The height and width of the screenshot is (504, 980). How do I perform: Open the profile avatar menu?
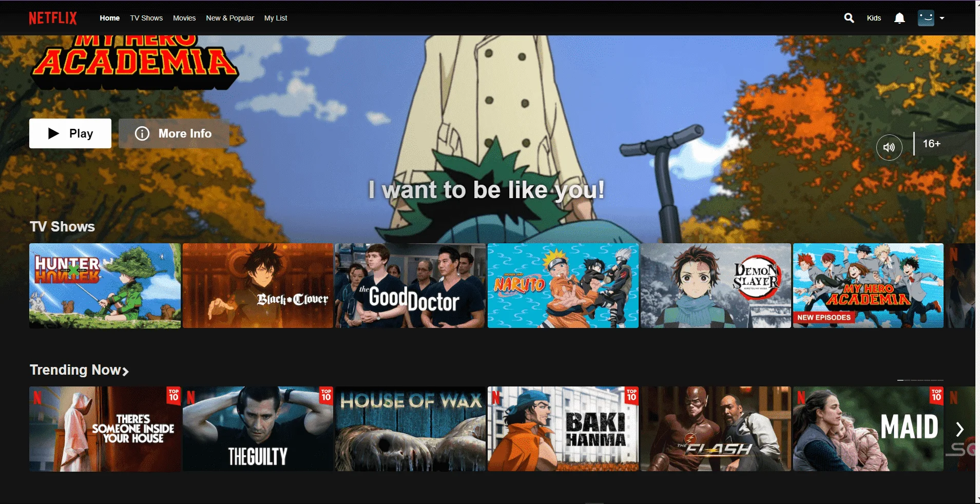pyautogui.click(x=926, y=18)
